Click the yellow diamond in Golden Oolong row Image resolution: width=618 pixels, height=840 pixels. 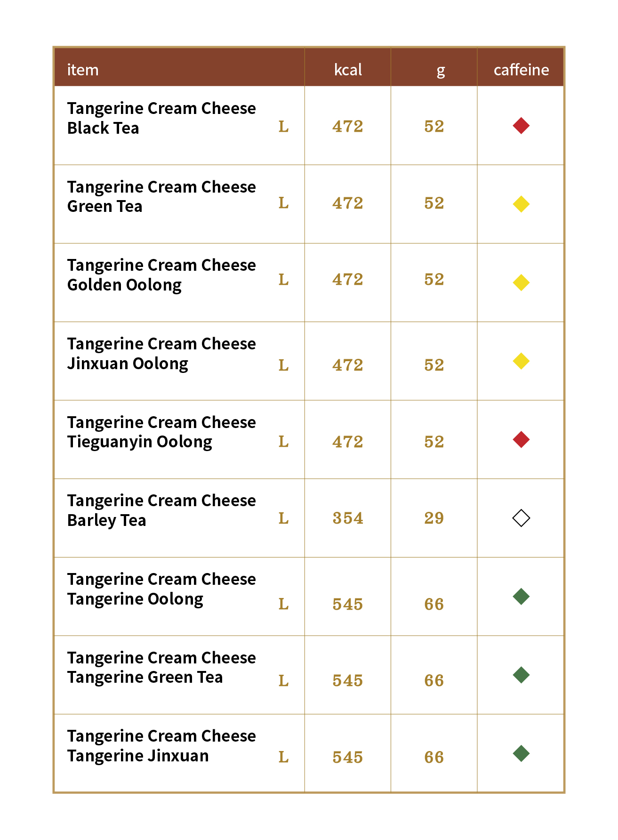(521, 283)
